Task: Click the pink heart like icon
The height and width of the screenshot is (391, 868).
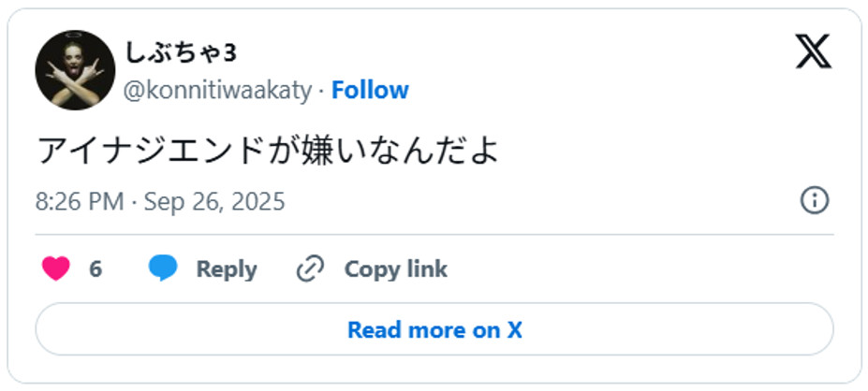Action: pos(56,269)
